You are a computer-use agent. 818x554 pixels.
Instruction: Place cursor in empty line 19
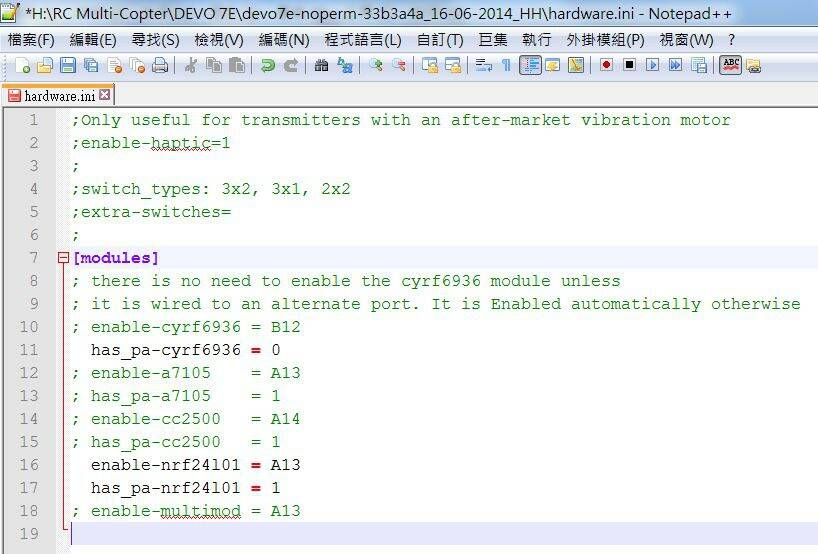443,534
